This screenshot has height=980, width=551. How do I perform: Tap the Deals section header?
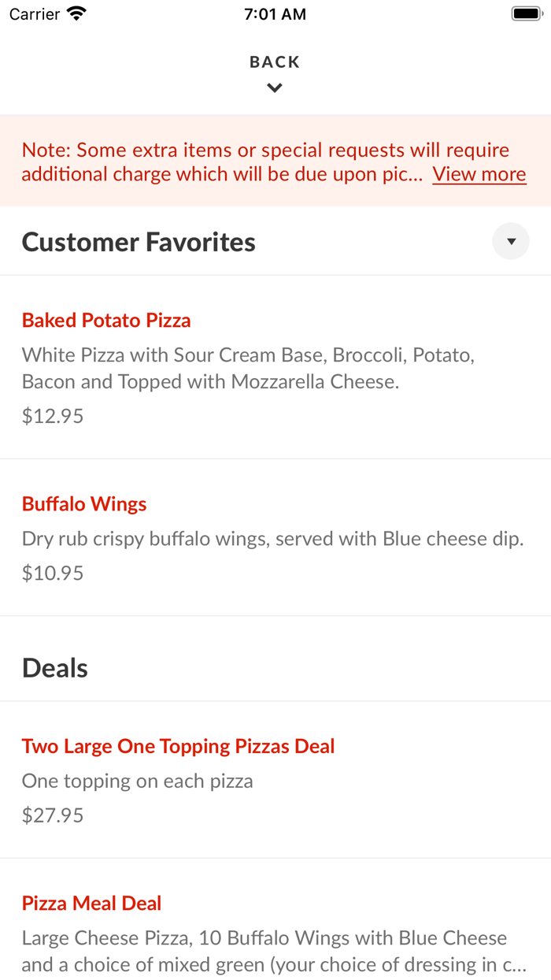54,667
